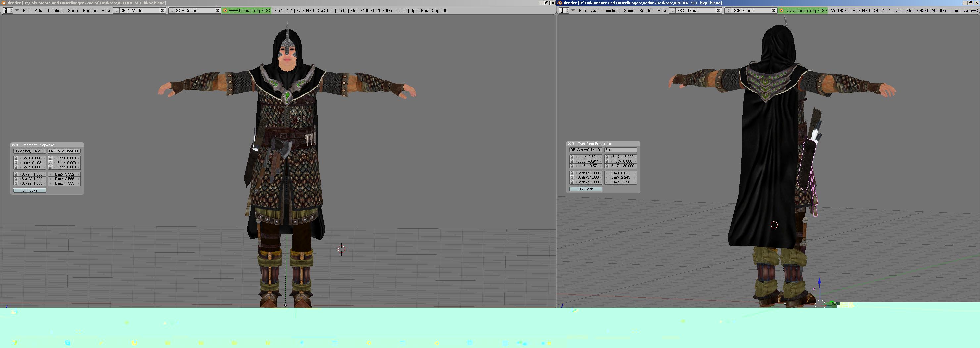Click the delete X beside SCE:Scene in right window

[773, 11]
